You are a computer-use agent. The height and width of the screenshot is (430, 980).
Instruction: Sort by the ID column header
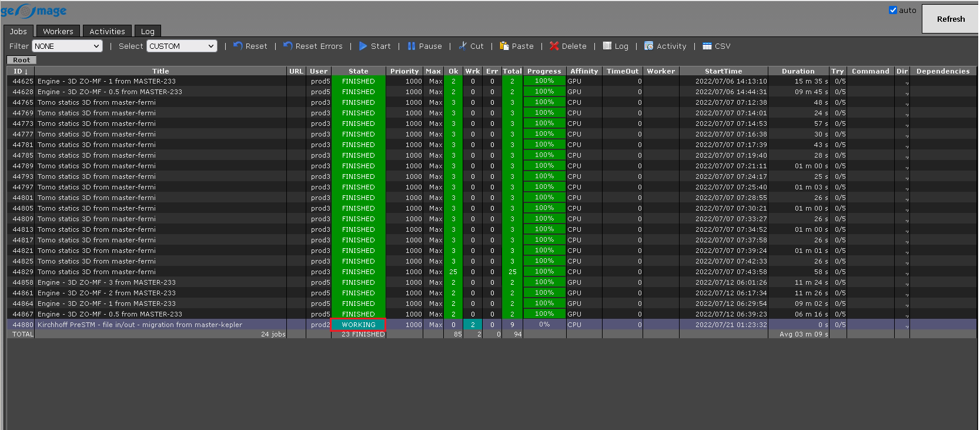click(21, 71)
